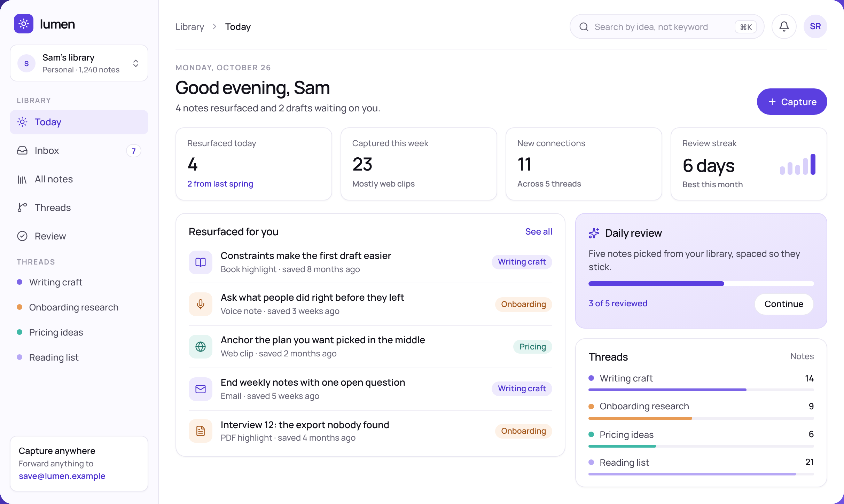The image size is (844, 504).
Task: Click the 2 from last spring link
Action: 220,184
